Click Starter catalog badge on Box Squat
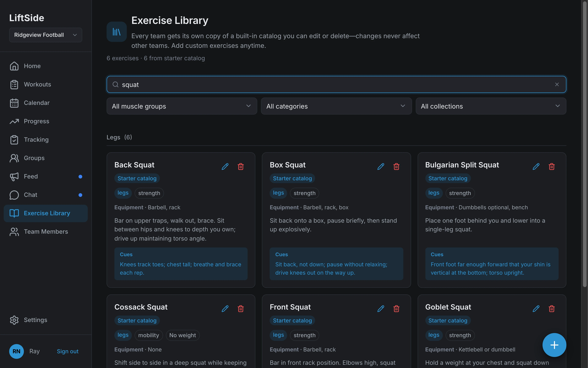This screenshot has width=588, height=368. point(292,178)
